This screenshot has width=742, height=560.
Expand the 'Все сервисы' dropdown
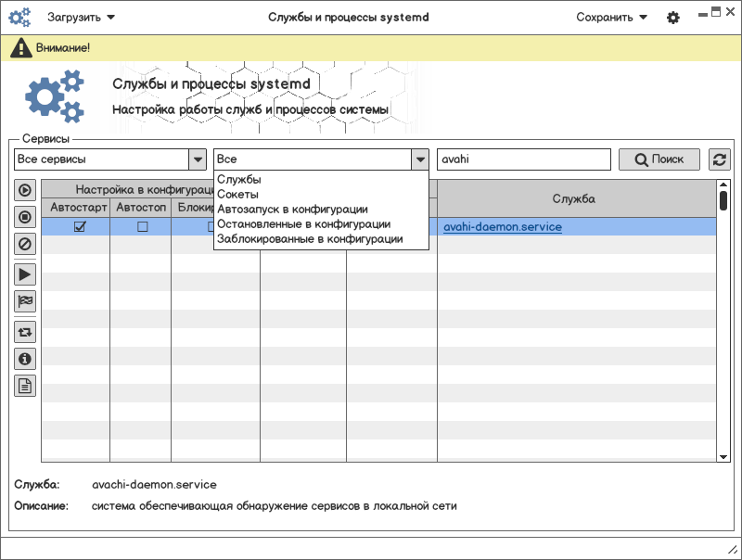click(198, 159)
